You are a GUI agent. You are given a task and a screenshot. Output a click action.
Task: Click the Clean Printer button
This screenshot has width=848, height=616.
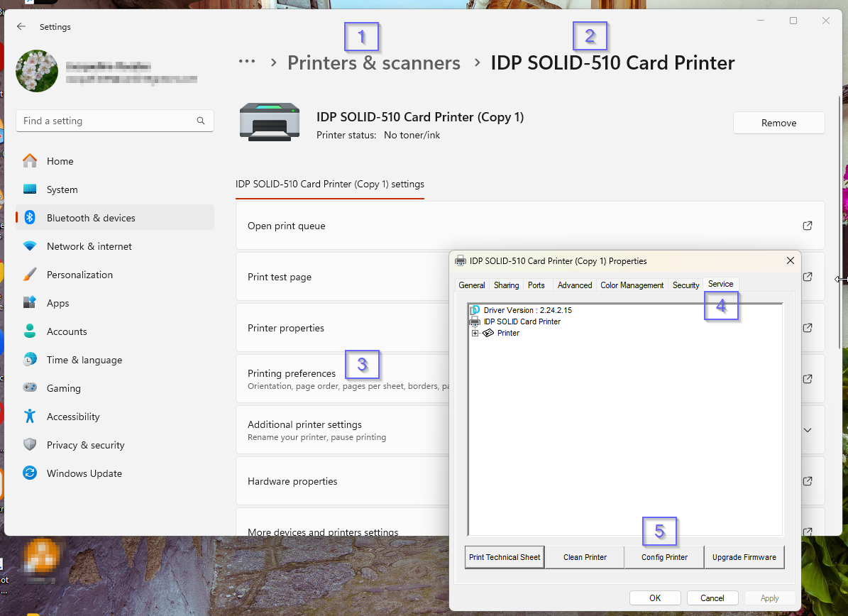[585, 557]
